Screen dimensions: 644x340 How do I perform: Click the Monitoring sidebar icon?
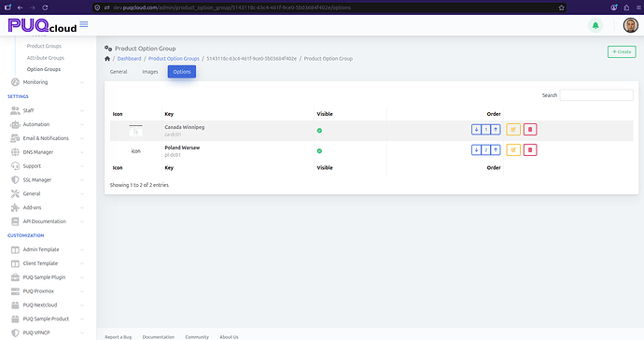(x=15, y=82)
